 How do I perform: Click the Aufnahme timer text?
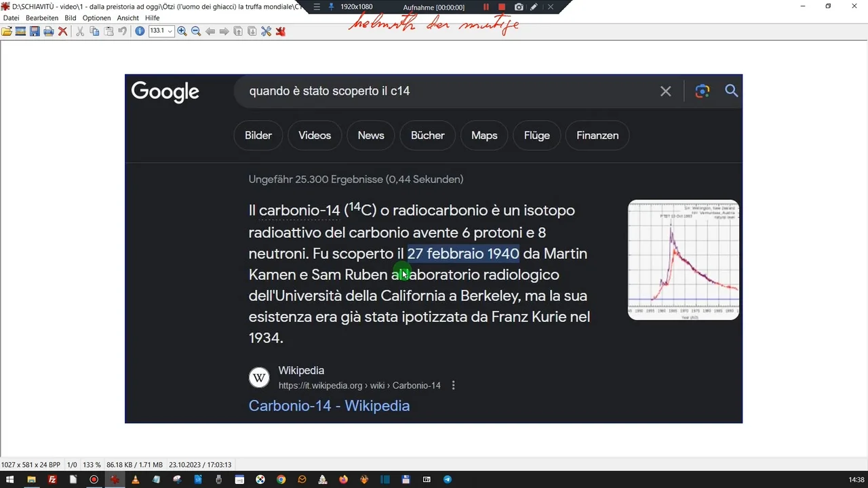pyautogui.click(x=434, y=7)
